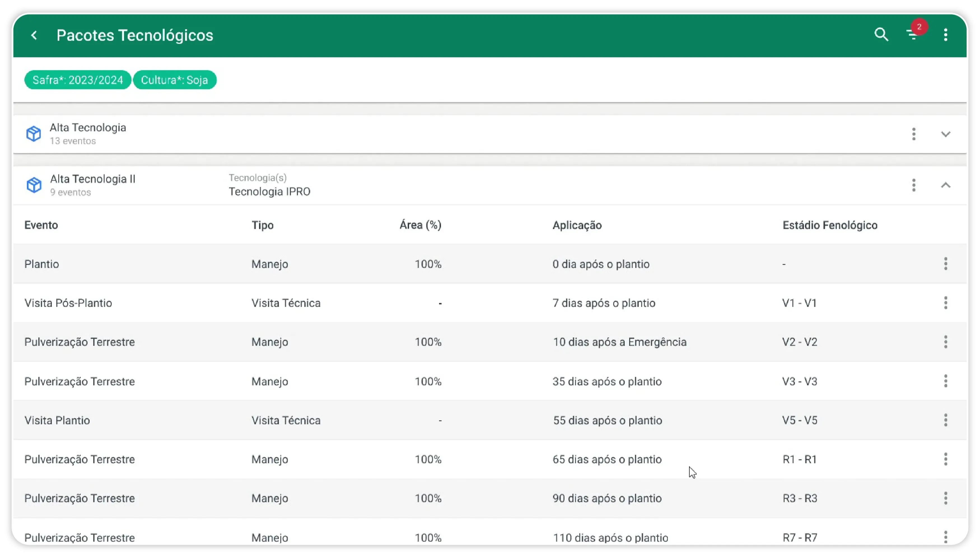Go back using the header arrow
Screen dimensions: 980x560
pos(34,35)
